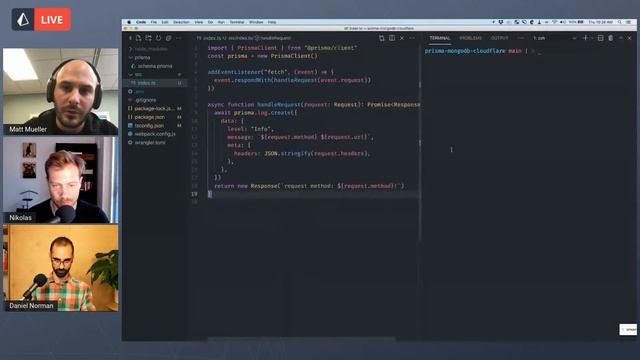Viewport: 640px width, 360px height.
Task: Click code line with PrismaClient import
Action: [x=282, y=48]
